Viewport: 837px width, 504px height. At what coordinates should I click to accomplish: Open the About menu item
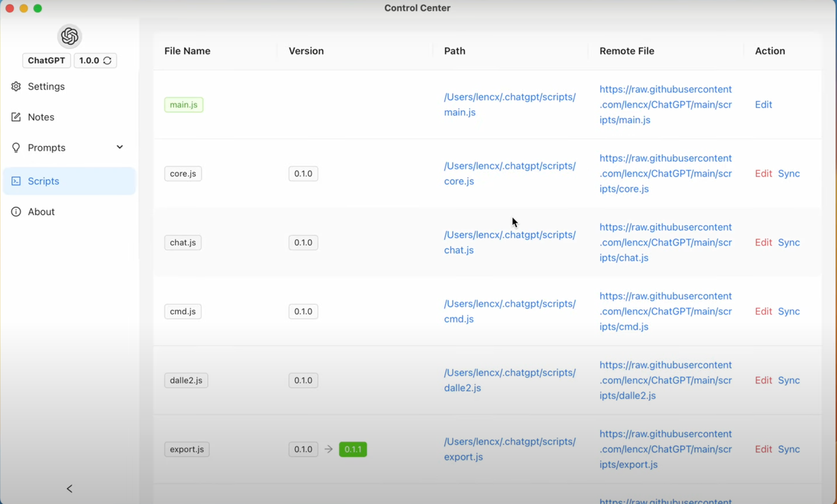coord(41,212)
